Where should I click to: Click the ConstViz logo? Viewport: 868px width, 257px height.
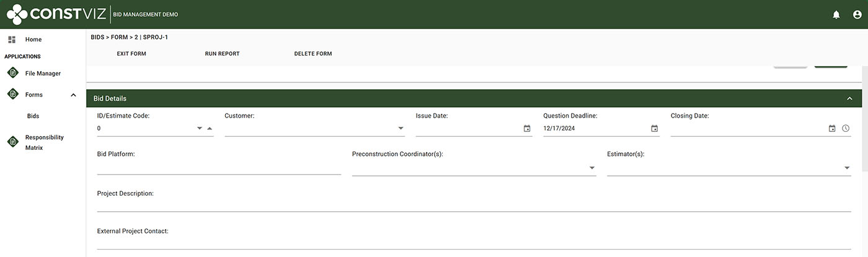(x=56, y=14)
